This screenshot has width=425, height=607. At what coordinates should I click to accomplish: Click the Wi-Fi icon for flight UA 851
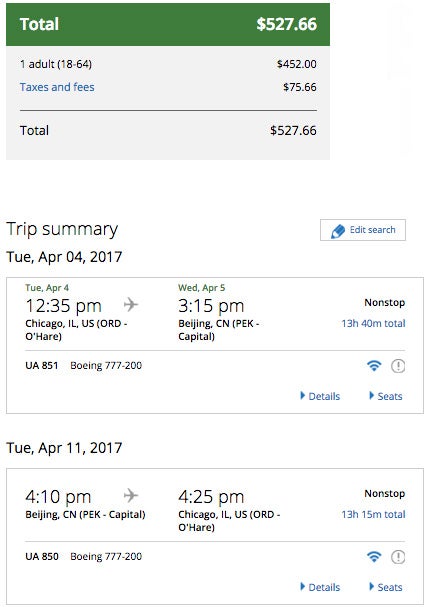pos(374,365)
